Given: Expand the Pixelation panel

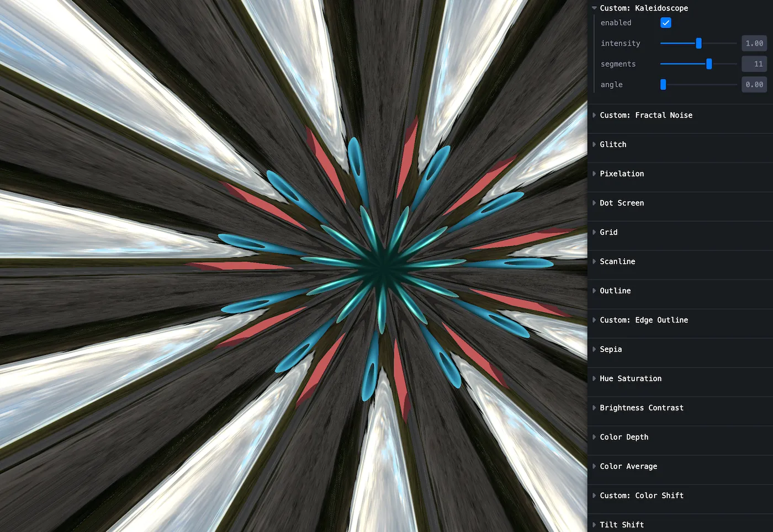Looking at the screenshot, I should pyautogui.click(x=622, y=174).
